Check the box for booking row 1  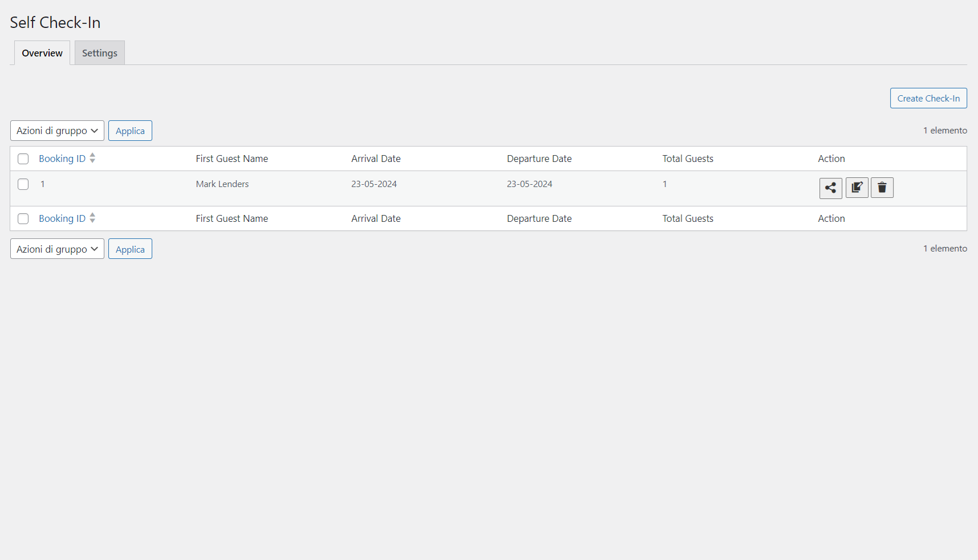click(x=23, y=184)
